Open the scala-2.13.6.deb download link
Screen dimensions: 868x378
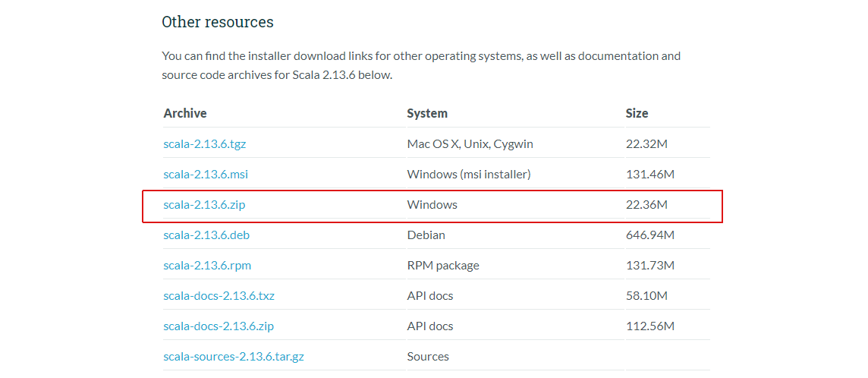coord(206,235)
